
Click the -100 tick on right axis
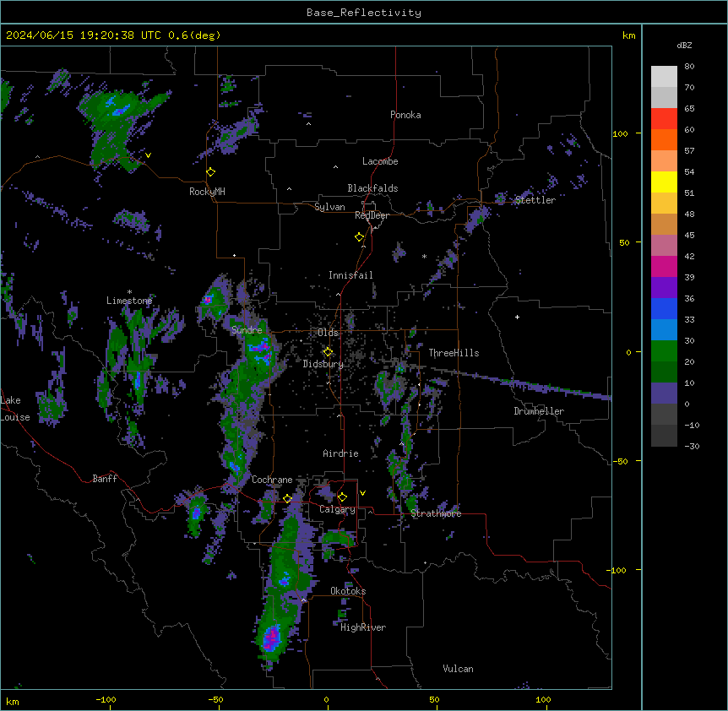pos(617,570)
